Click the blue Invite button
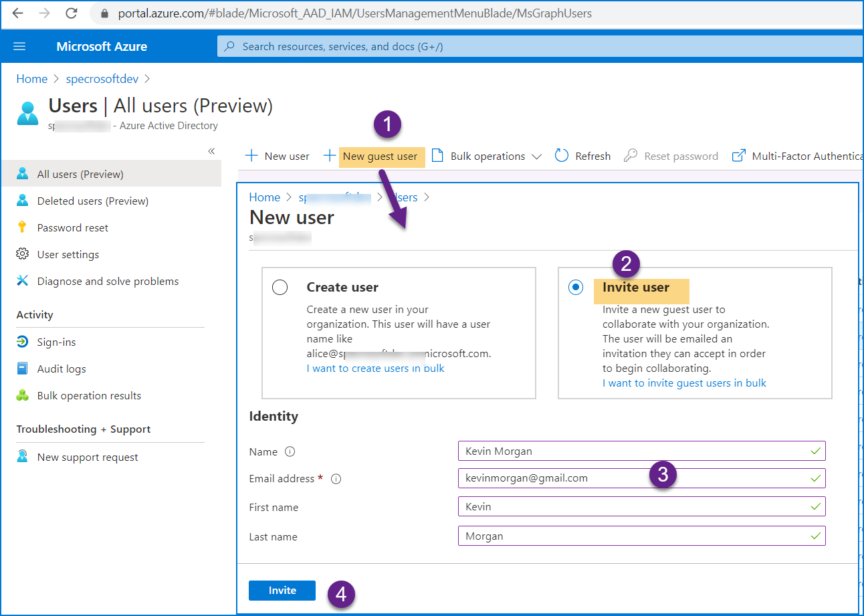The width and height of the screenshot is (864, 616). 282,590
